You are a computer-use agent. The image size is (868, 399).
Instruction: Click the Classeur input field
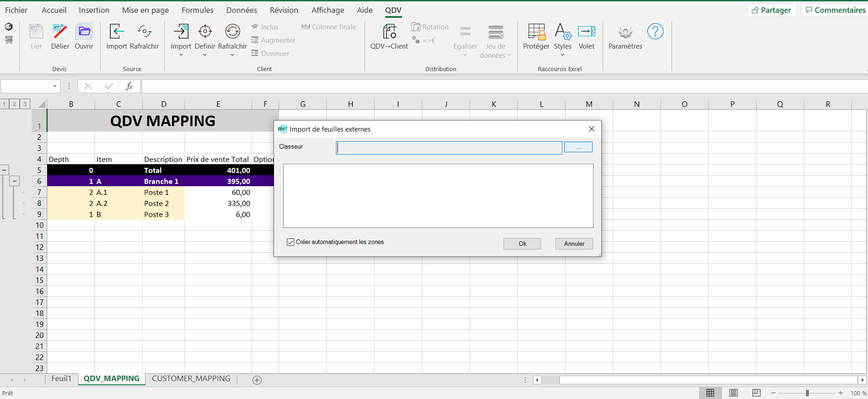449,148
